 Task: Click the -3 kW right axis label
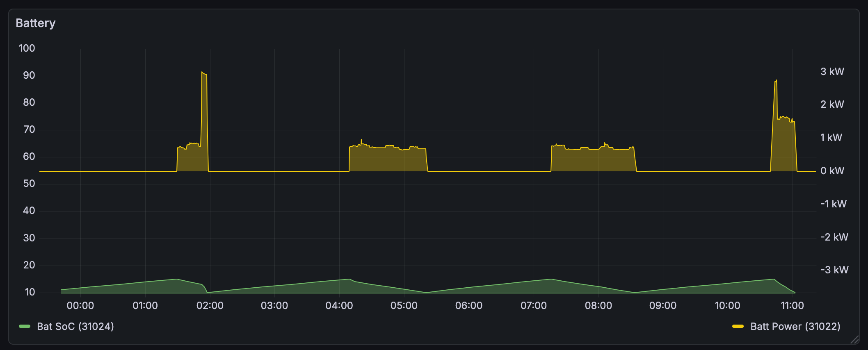coord(834,270)
